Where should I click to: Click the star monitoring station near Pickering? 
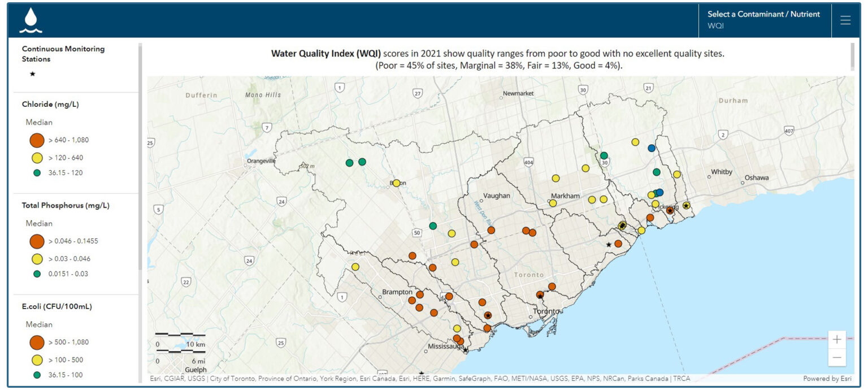click(670, 210)
